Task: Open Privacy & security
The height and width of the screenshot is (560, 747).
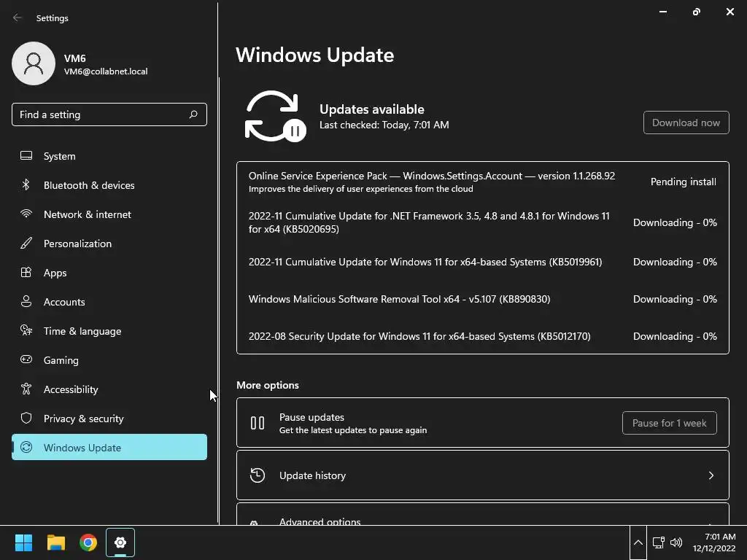Action: point(109,418)
